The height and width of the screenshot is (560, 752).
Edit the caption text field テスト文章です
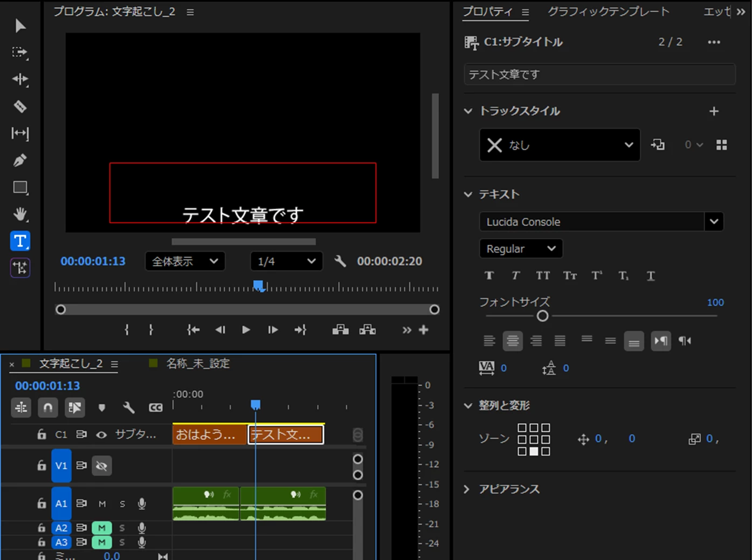[x=599, y=74]
